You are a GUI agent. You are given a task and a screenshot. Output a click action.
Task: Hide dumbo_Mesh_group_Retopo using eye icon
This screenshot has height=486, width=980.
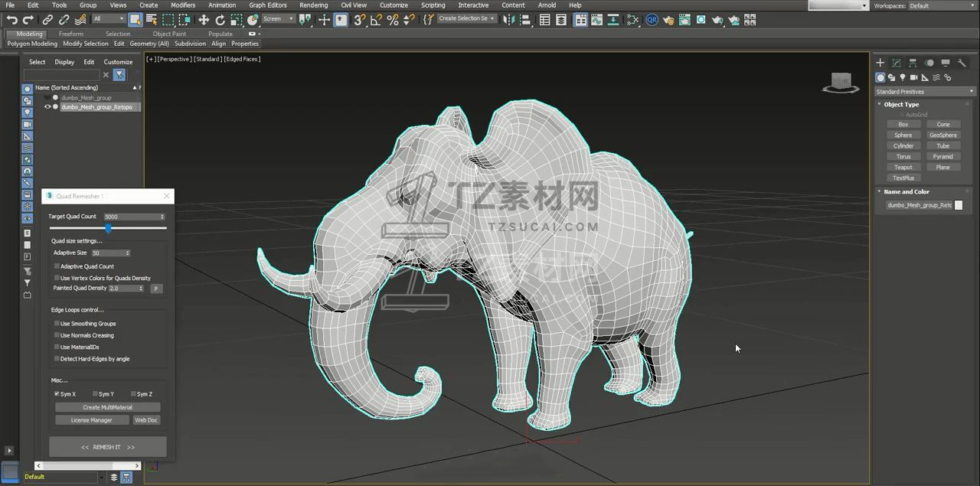[47, 107]
